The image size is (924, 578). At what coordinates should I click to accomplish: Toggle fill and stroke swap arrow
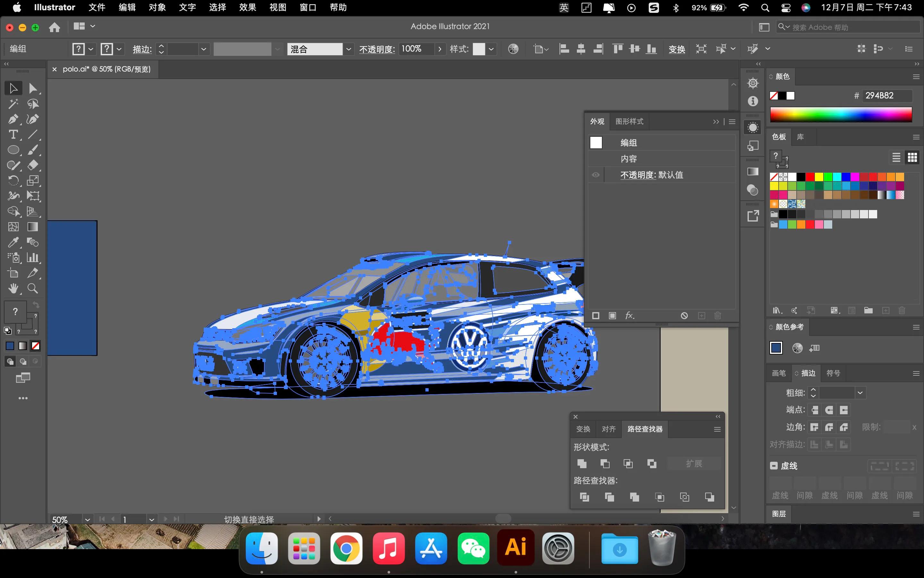[36, 305]
